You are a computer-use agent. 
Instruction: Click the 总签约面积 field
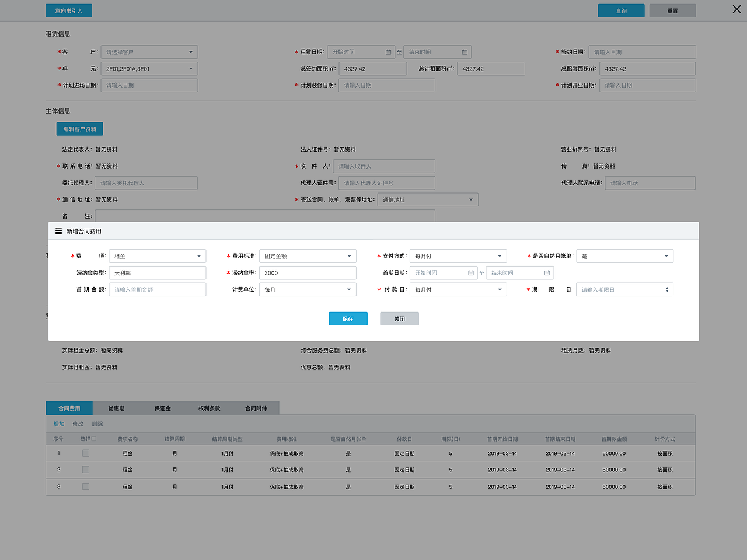click(372, 69)
